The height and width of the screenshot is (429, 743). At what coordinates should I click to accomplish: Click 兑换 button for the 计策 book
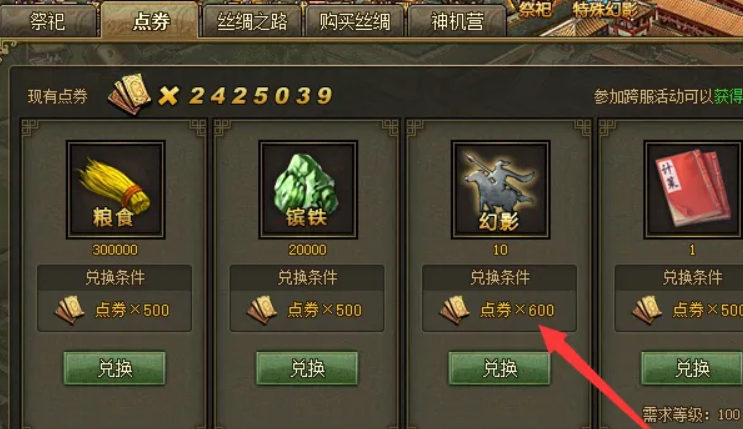(692, 368)
